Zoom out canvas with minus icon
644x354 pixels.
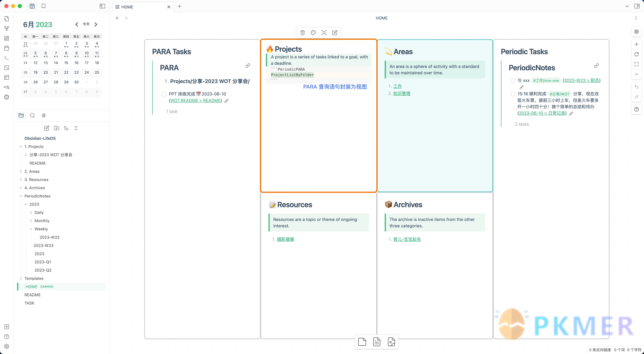click(636, 74)
